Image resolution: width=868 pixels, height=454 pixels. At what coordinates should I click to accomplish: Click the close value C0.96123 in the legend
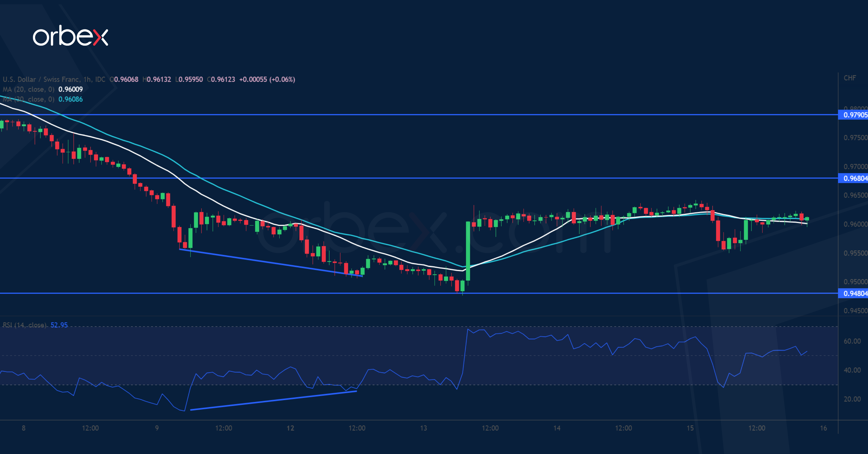tap(221, 79)
